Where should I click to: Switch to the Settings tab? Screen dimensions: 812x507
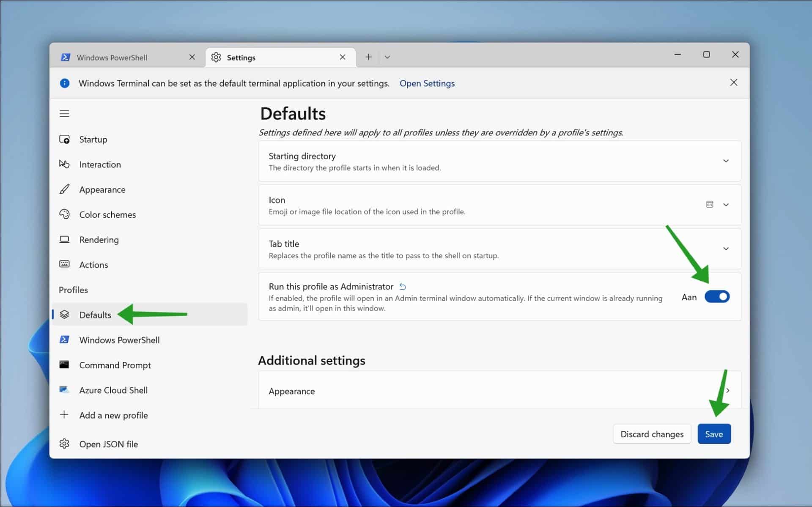280,57
